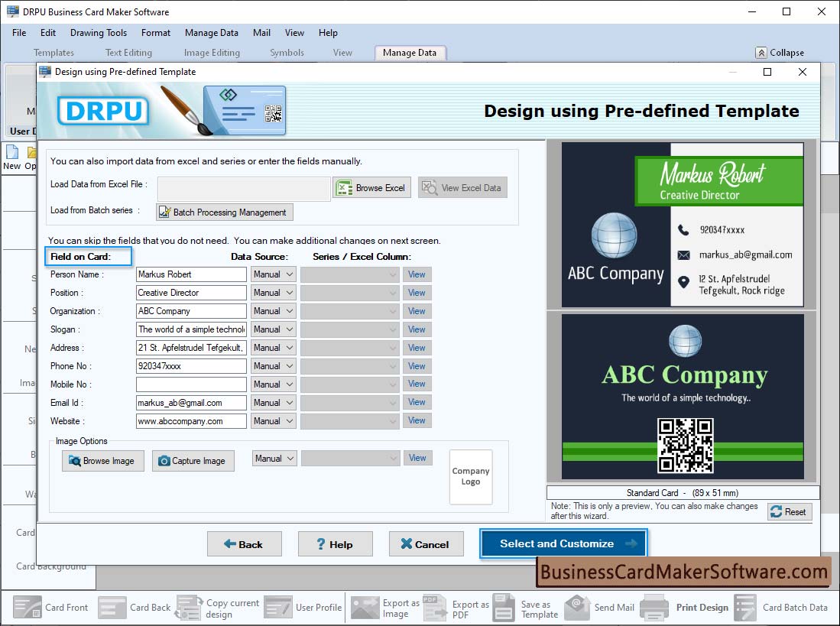Open the User Profile icon
Viewport: 840px width, 626px height.
pyautogui.click(x=278, y=607)
